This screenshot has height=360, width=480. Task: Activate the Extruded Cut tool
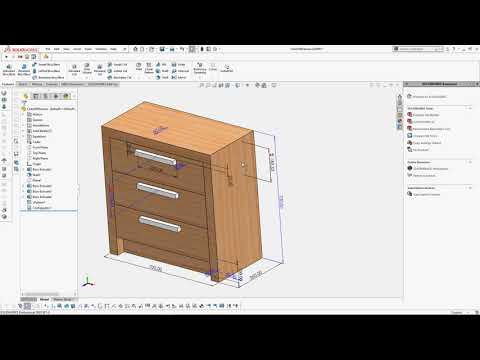(x=74, y=69)
